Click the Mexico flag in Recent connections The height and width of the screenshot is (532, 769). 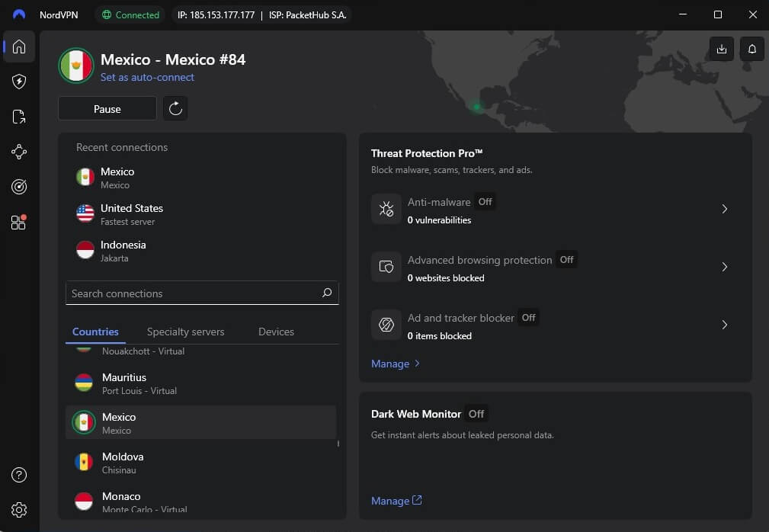coord(85,177)
